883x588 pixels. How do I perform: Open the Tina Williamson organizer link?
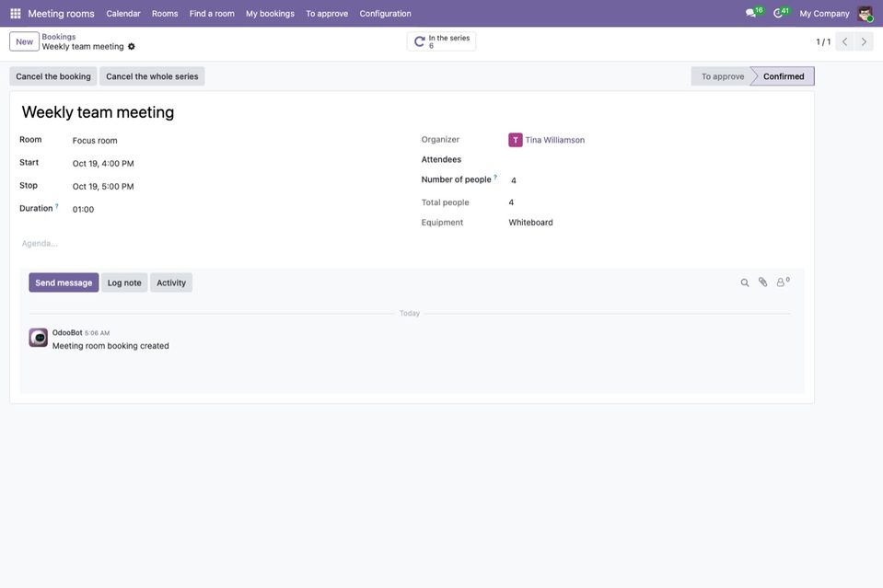[x=554, y=140]
